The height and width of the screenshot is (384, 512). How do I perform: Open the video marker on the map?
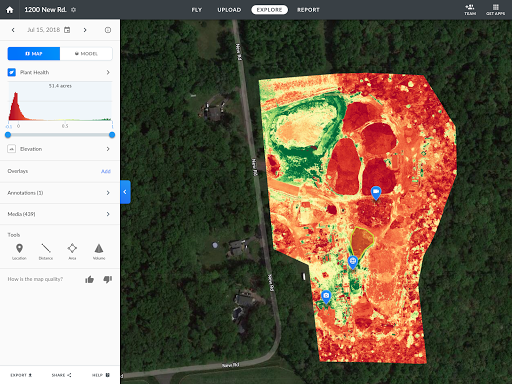(x=376, y=192)
